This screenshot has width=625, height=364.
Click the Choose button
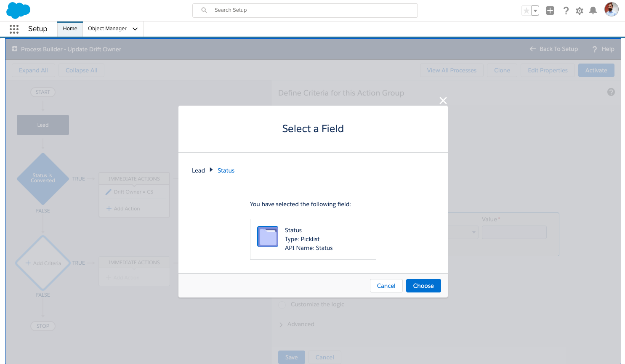coord(423,286)
